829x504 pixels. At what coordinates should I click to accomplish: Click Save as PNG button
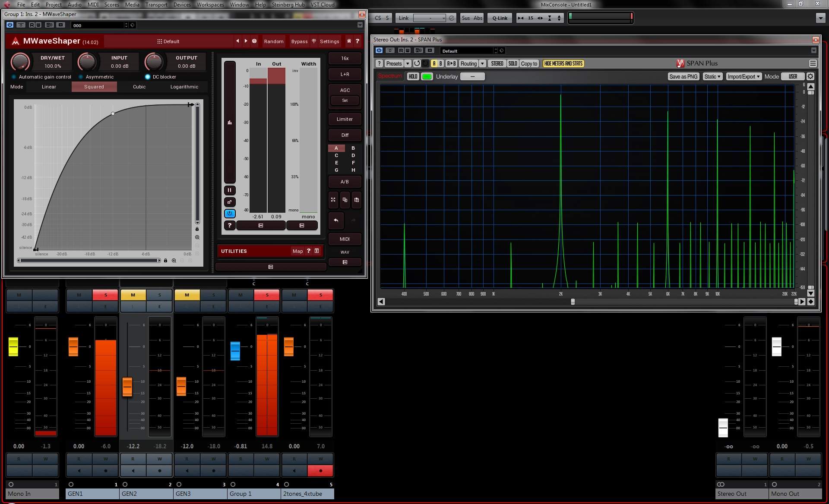(683, 76)
